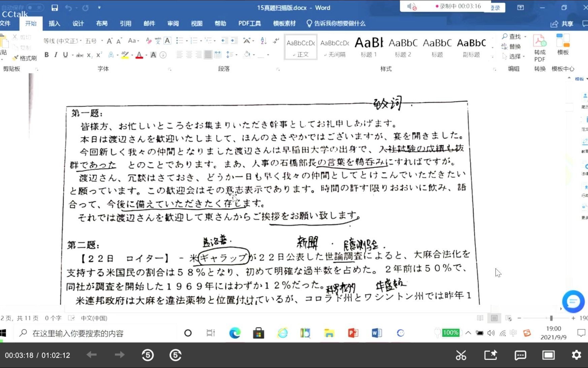Click the bullet list icon
588x368 pixels.
click(x=179, y=41)
